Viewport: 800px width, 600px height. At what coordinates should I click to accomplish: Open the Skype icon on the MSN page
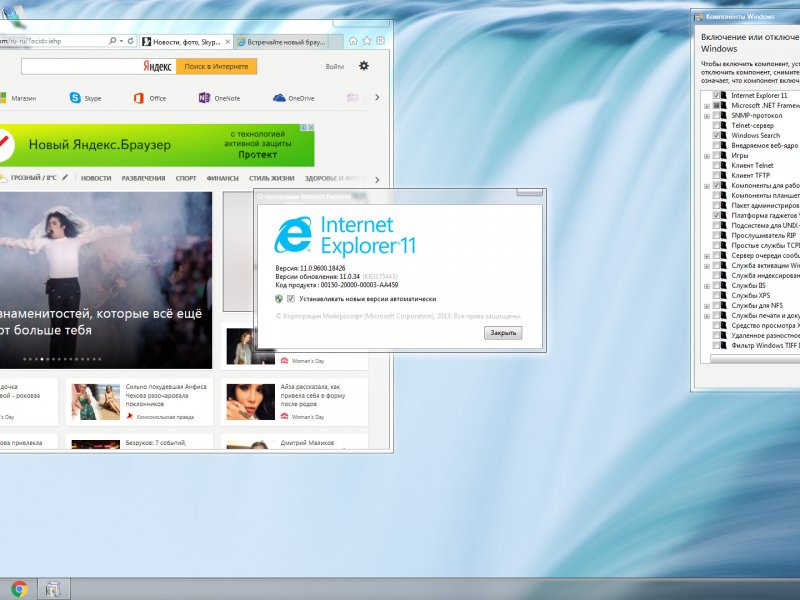click(x=75, y=97)
